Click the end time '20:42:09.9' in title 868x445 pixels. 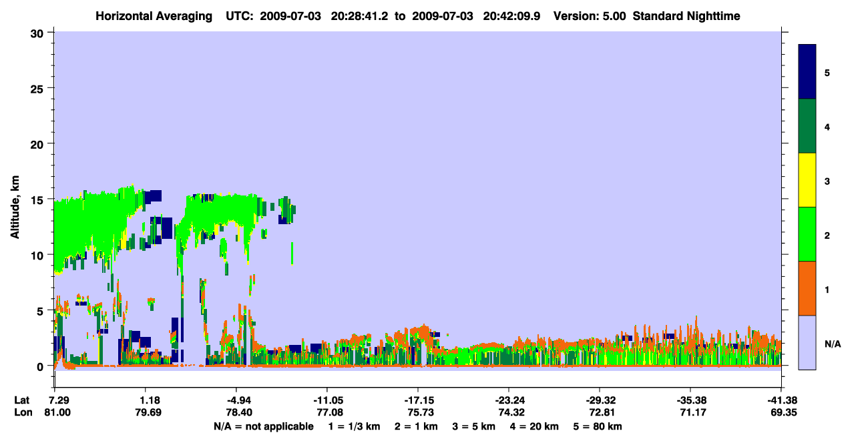512,16
